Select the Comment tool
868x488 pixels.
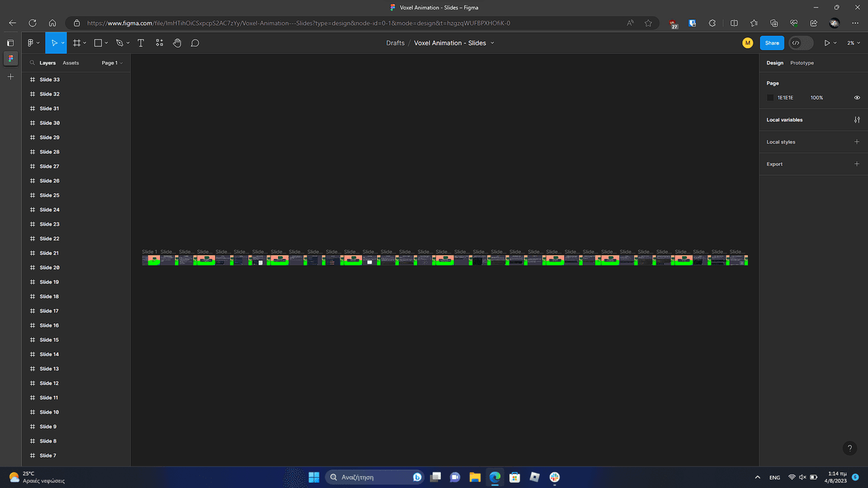pyautogui.click(x=195, y=43)
